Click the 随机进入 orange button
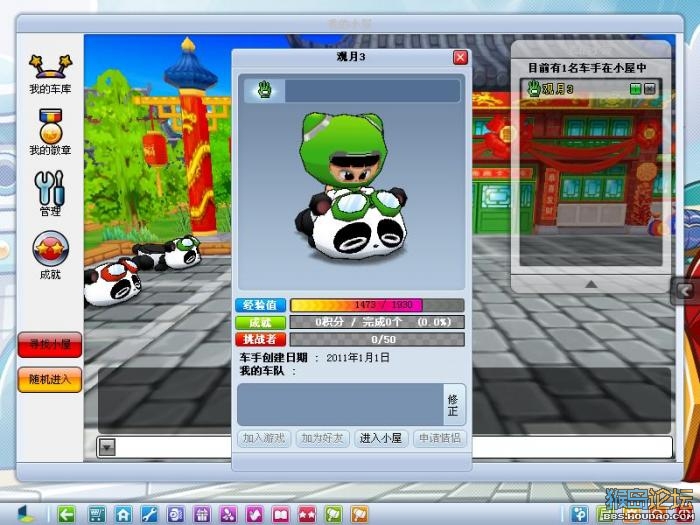This screenshot has height=525, width=700. (50, 379)
